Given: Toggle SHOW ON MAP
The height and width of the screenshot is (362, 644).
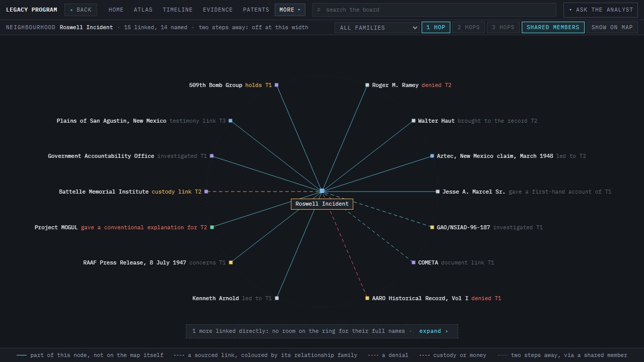Looking at the screenshot, I should (x=612, y=28).
